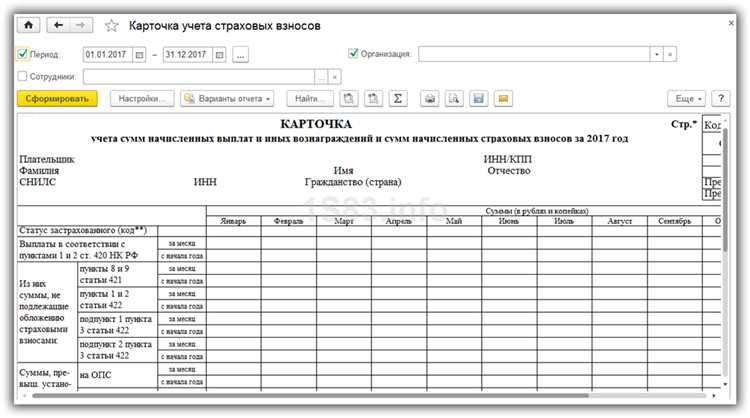
Task: Send report by email envelope icon
Action: (x=503, y=99)
